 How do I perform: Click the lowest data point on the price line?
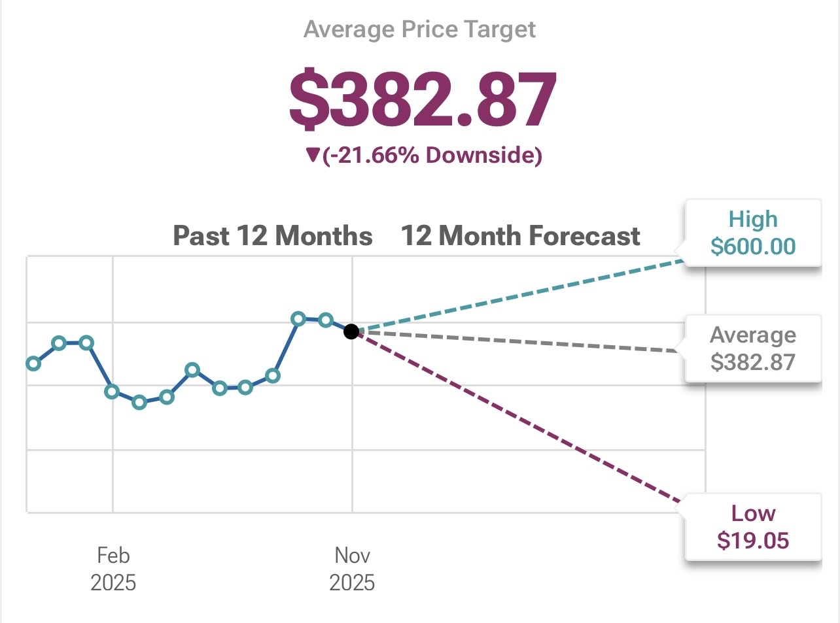[139, 402]
